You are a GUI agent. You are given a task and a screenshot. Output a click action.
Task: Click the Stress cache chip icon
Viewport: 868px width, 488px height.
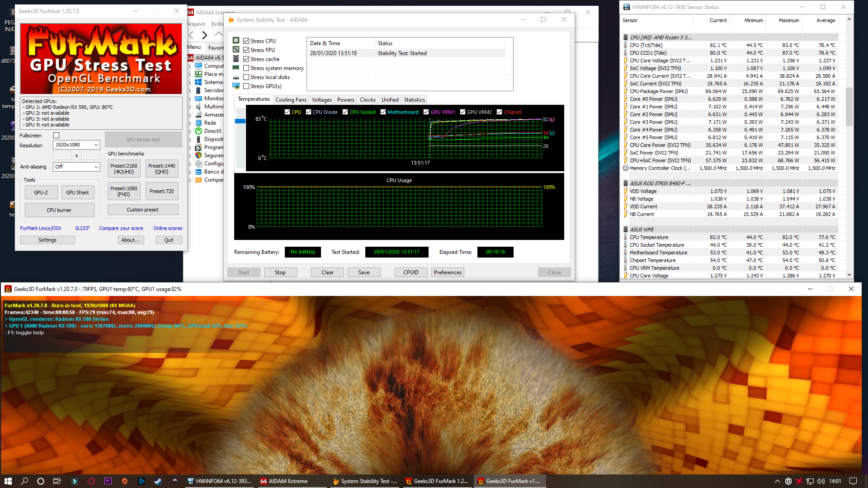click(236, 59)
